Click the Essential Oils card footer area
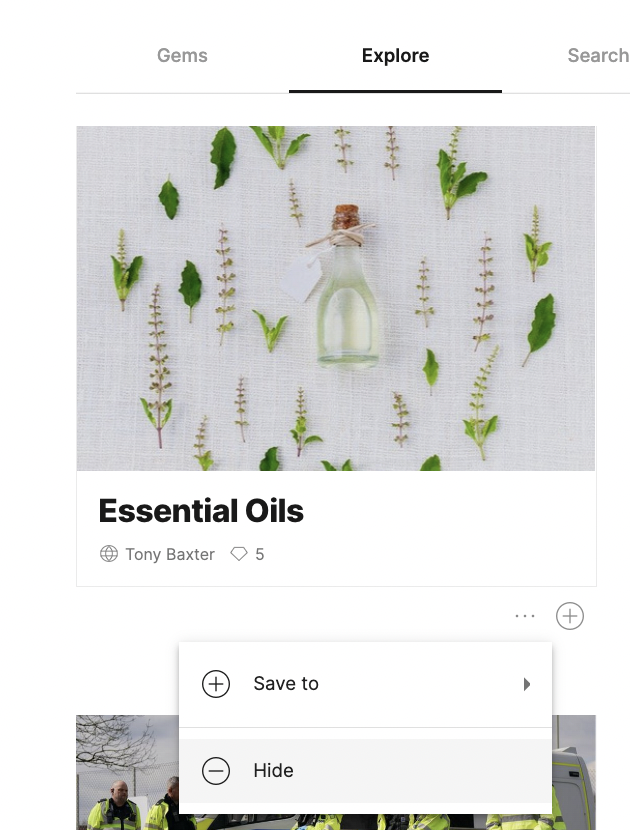This screenshot has height=830, width=630. pyautogui.click(x=336, y=528)
